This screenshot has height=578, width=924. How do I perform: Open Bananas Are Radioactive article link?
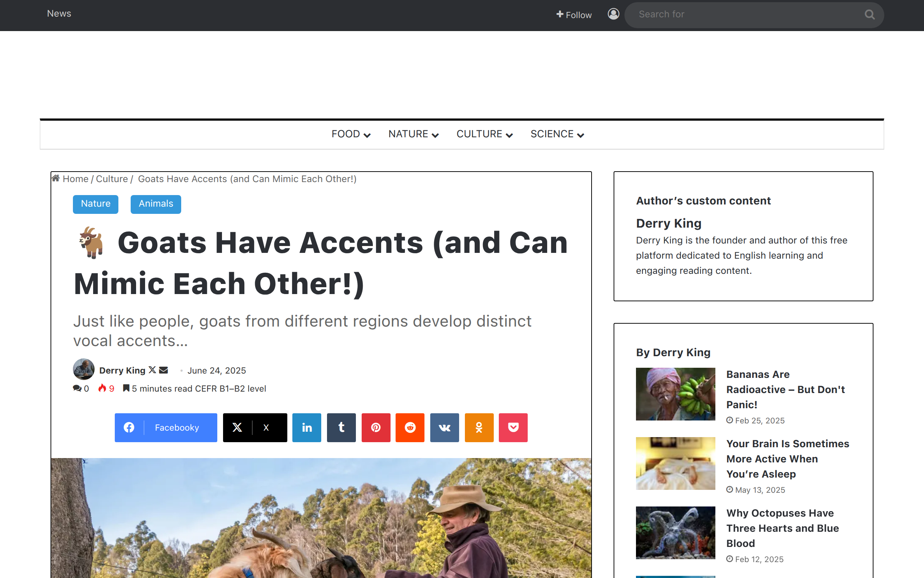pyautogui.click(x=785, y=389)
